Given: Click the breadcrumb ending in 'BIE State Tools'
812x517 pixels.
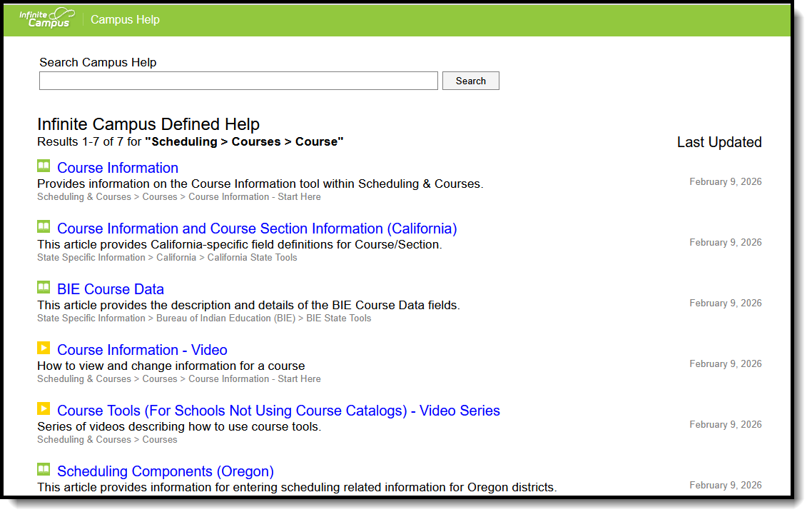Looking at the screenshot, I should 204,318.
